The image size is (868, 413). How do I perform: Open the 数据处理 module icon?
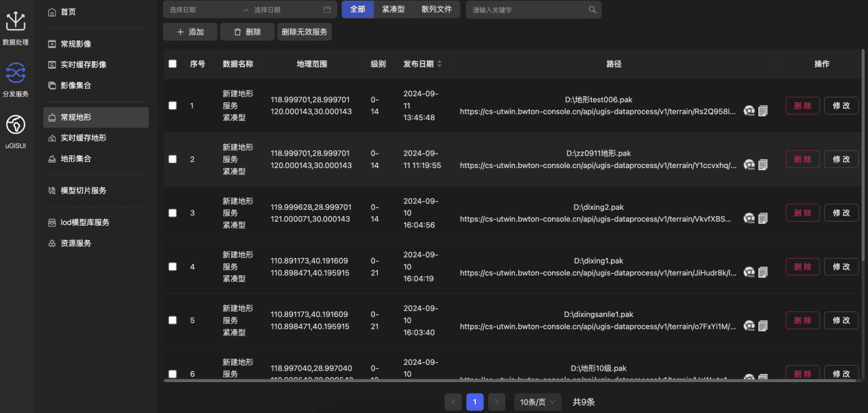click(x=15, y=22)
